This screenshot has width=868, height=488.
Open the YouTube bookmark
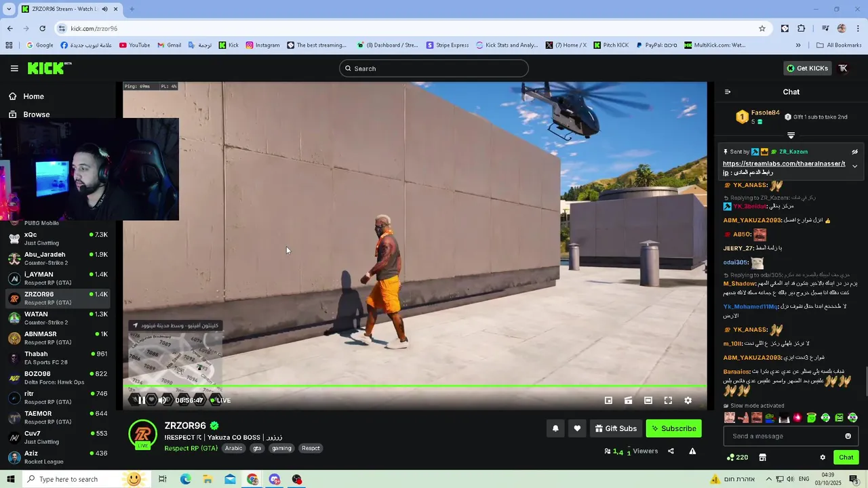(134, 45)
